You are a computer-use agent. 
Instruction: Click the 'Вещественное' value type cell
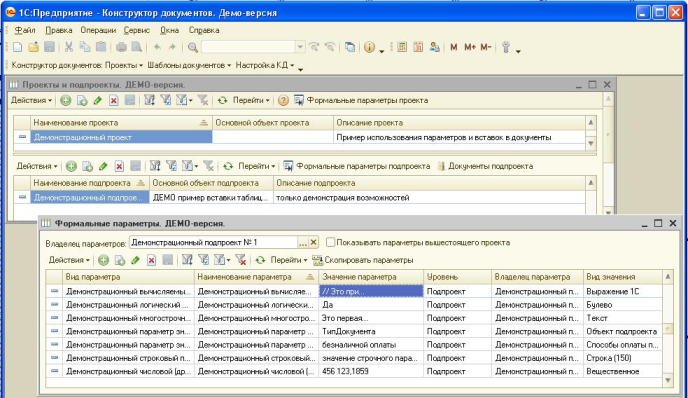623,372
